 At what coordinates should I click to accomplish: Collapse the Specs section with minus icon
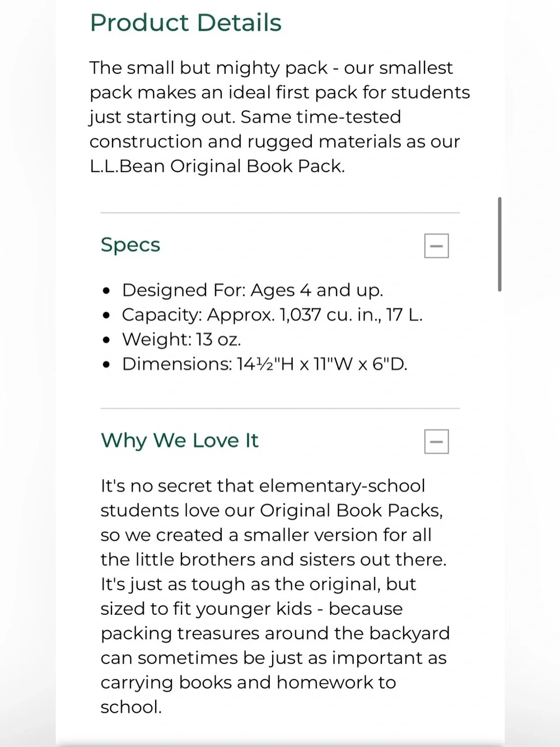[x=436, y=246]
